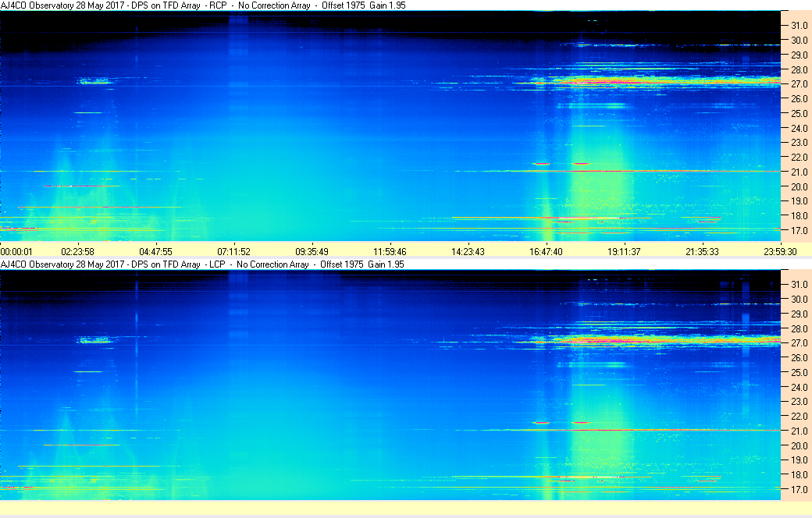The width and height of the screenshot is (812, 518).
Task: Click the 11:59:46 time axis label
Action: [390, 252]
